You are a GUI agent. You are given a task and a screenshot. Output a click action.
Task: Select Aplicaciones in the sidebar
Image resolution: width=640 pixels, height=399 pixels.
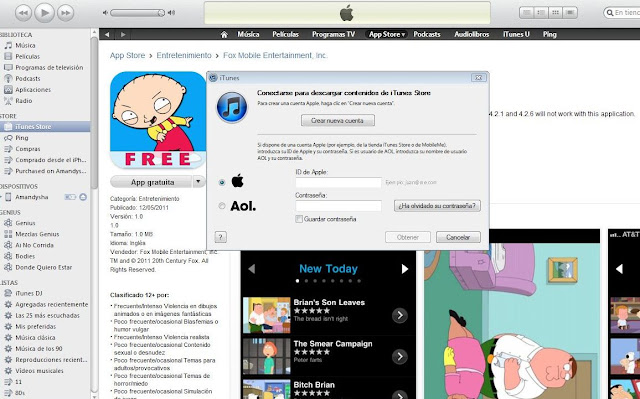click(x=33, y=89)
